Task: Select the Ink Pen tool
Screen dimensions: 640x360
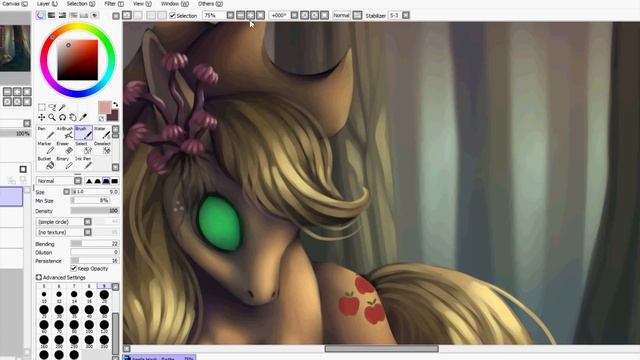Action: pos(83,163)
